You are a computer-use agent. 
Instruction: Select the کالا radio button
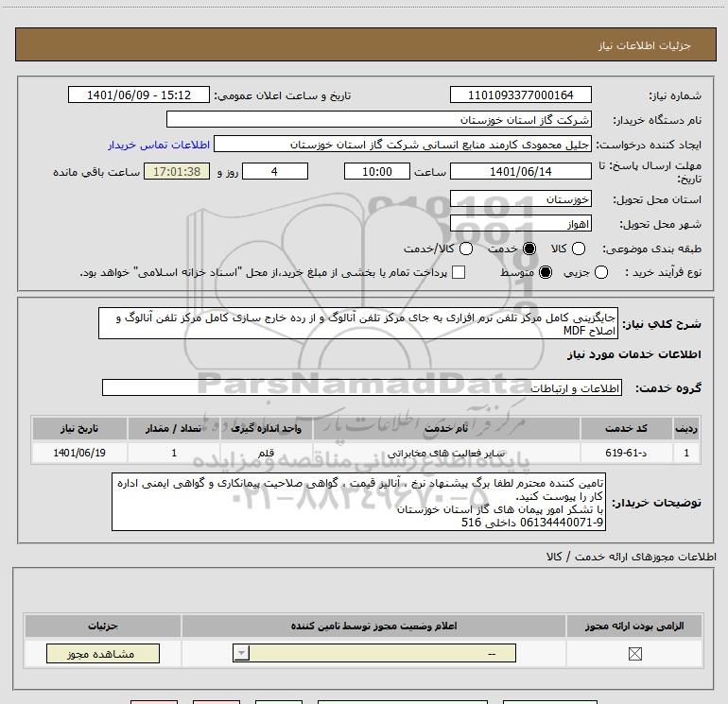pyautogui.click(x=579, y=249)
